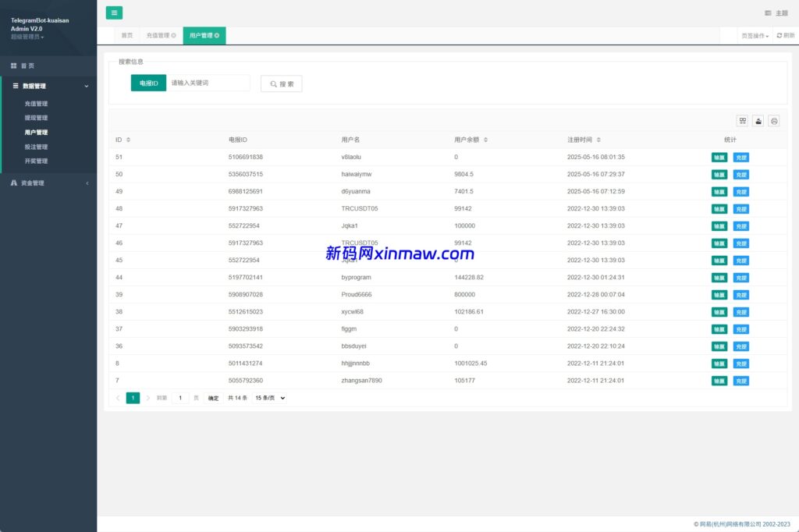Sort by 注册时间 column arrows
This screenshot has height=532, width=799.
(x=598, y=140)
